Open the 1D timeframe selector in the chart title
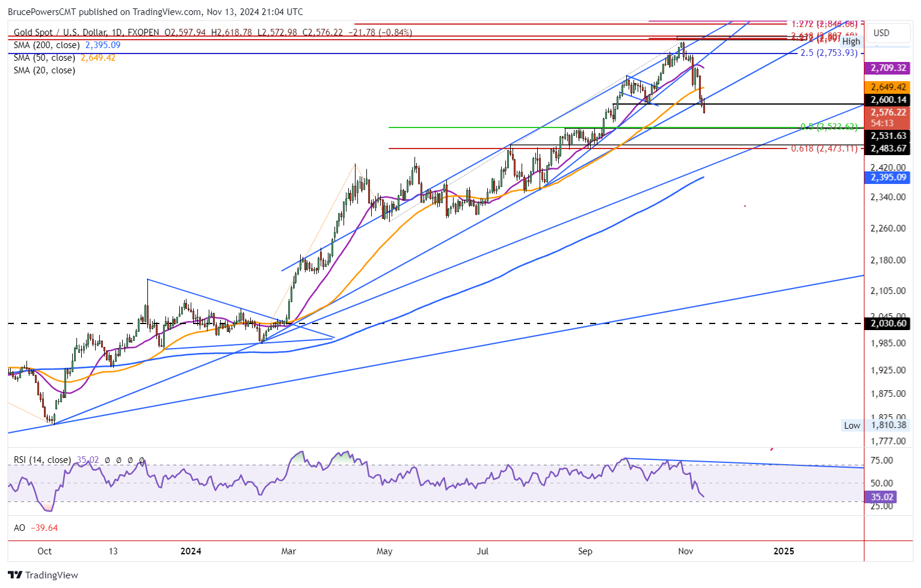 pyautogui.click(x=117, y=33)
